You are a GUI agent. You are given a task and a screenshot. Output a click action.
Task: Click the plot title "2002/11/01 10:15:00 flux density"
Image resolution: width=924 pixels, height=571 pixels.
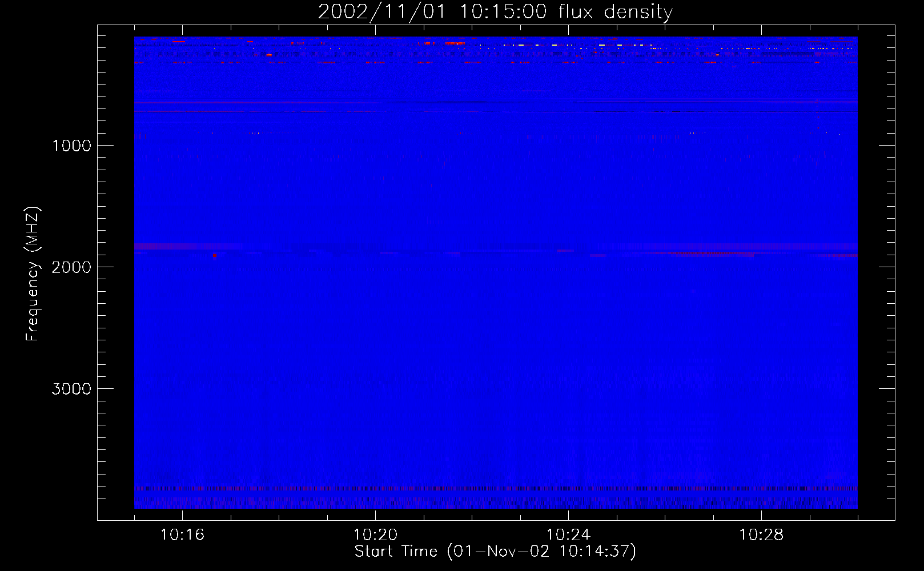pos(495,12)
